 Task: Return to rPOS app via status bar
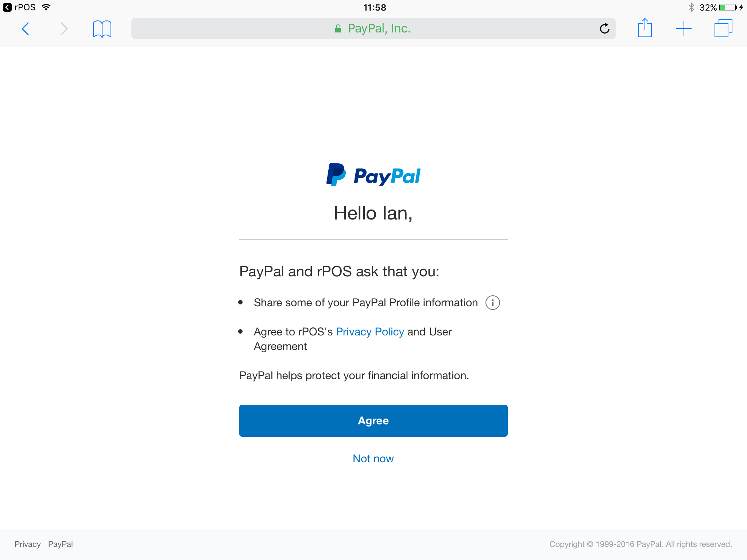point(19,7)
